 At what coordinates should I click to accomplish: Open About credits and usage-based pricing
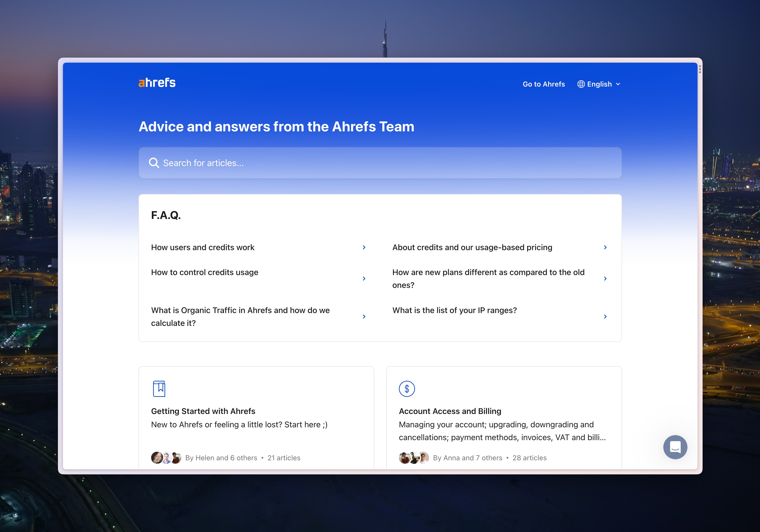(x=472, y=247)
